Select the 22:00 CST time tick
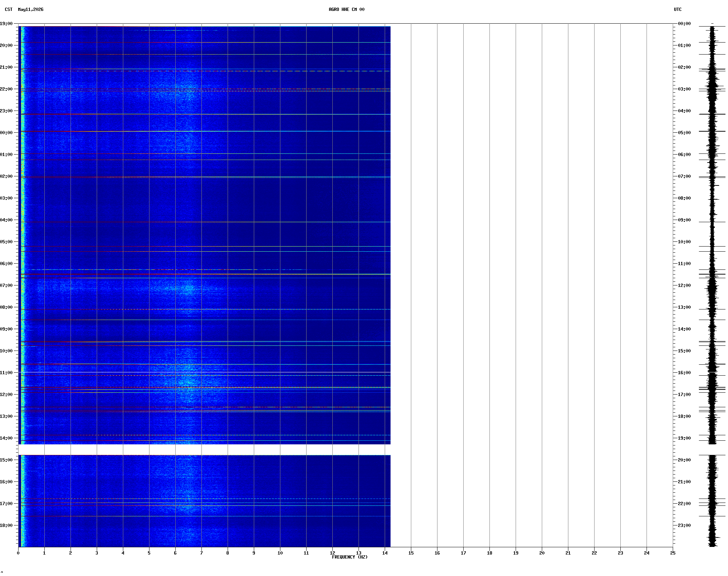Image resolution: width=728 pixels, height=576 pixels. (x=6, y=89)
